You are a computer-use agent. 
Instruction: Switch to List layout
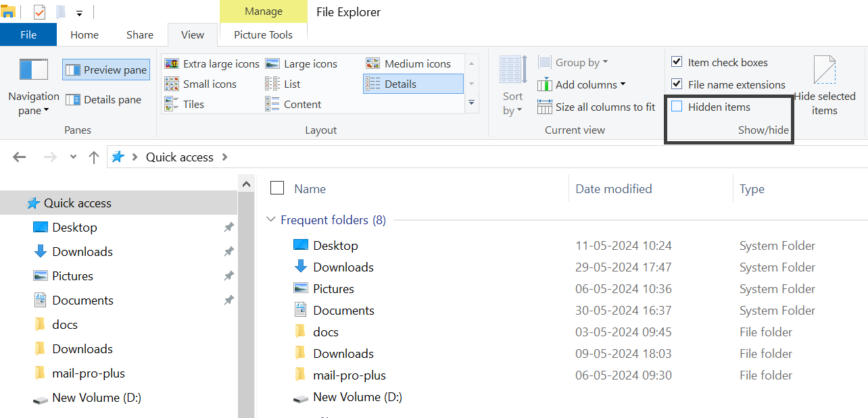tap(283, 84)
